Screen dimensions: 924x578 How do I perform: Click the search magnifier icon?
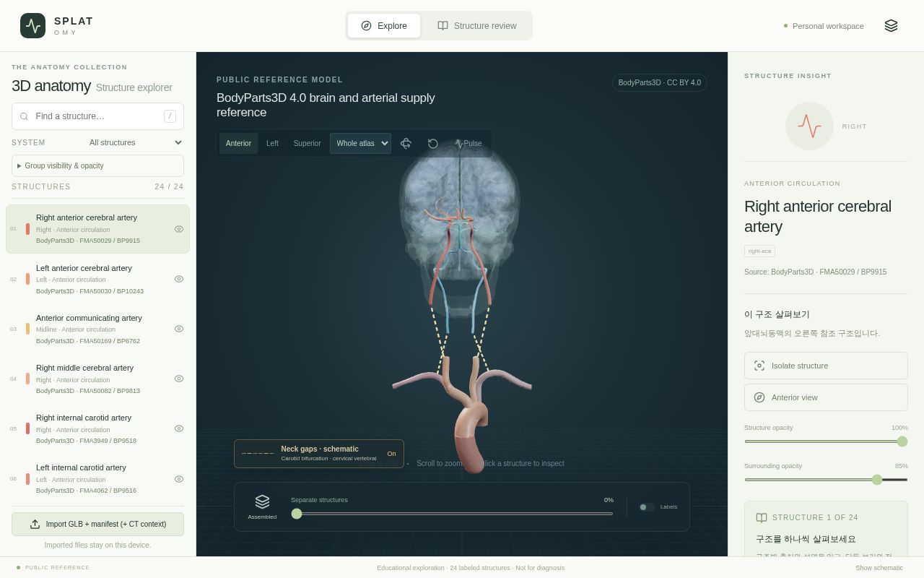(24, 116)
